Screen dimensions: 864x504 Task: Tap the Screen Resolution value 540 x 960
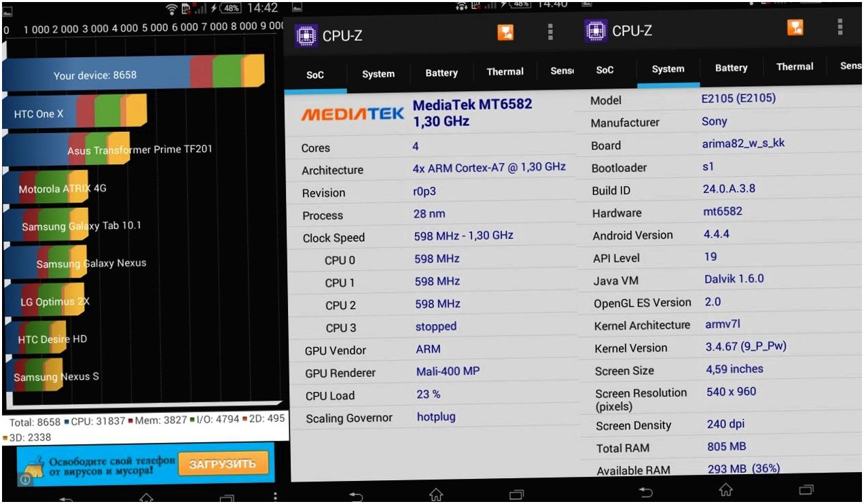pyautogui.click(x=732, y=391)
